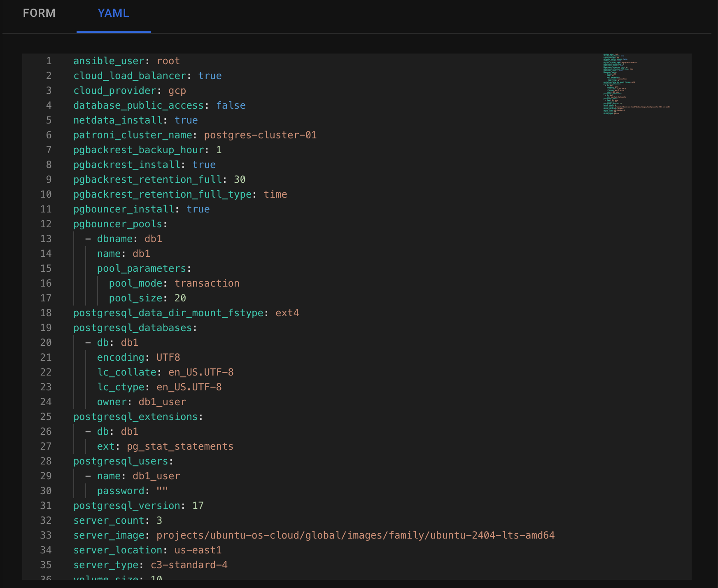Click the ext4 filesystem type value
Viewport: 718px width, 588px height.
287,313
